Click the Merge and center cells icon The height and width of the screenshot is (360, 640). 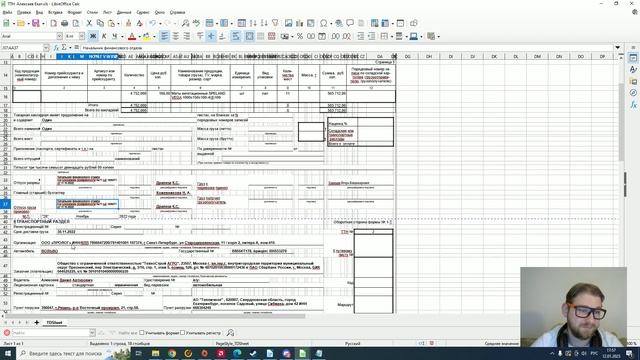coord(249,36)
